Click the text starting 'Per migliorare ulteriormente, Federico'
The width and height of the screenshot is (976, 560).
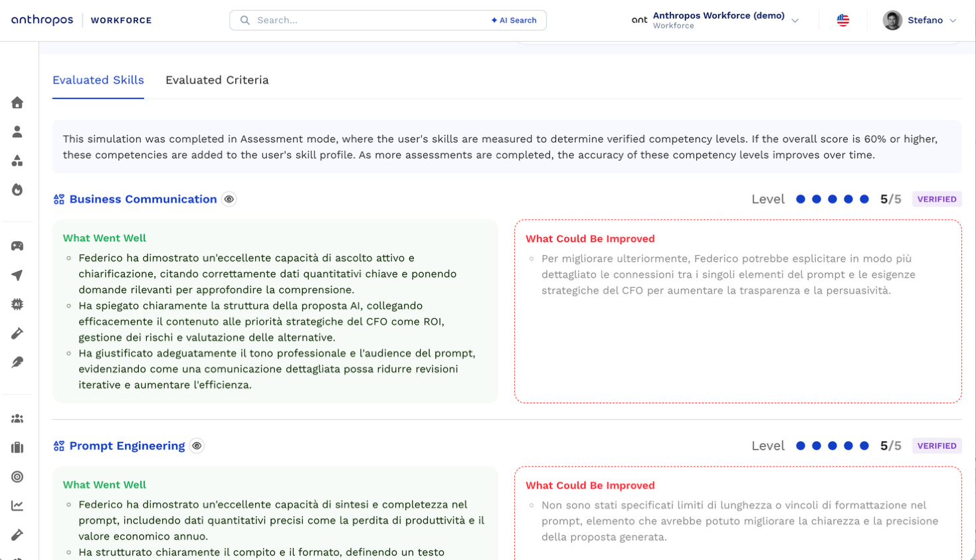[728, 274]
